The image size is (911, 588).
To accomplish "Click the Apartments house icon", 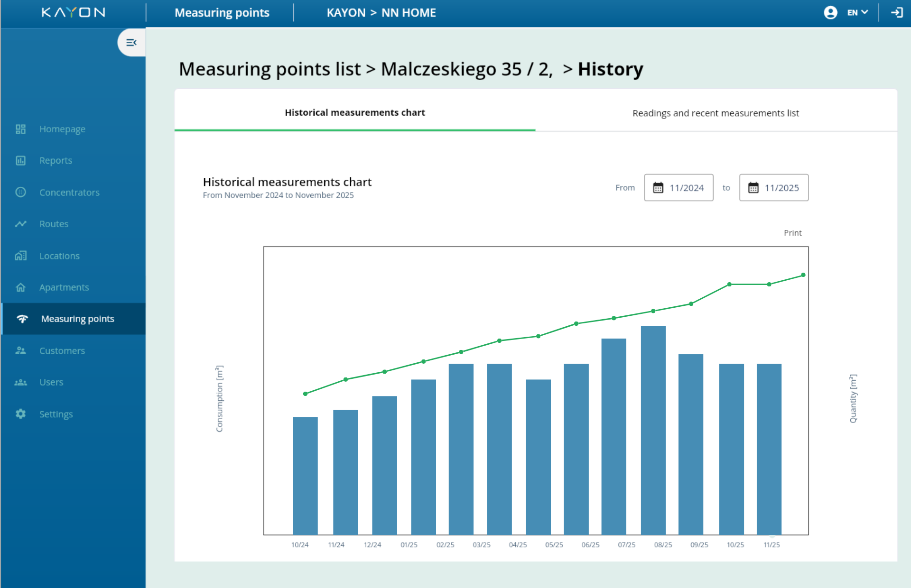I will [x=20, y=287].
